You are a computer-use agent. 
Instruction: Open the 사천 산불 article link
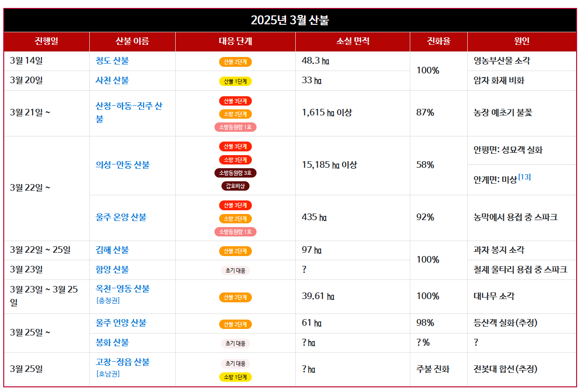[112, 80]
